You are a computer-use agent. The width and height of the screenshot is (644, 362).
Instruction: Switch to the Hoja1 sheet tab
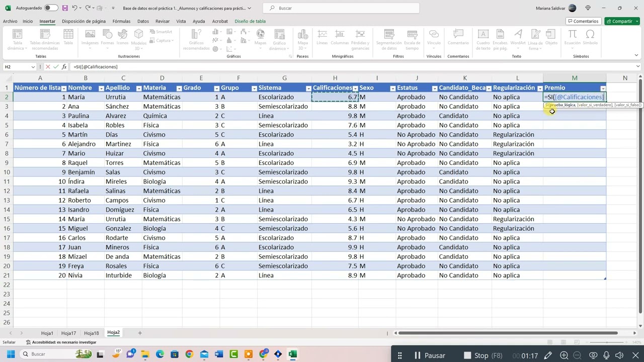point(47,333)
